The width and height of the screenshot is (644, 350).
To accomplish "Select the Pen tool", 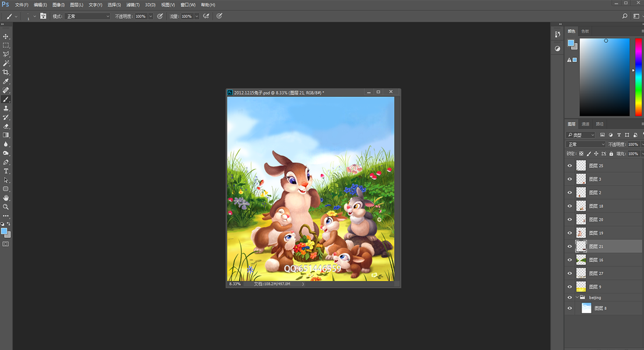I will pos(6,162).
